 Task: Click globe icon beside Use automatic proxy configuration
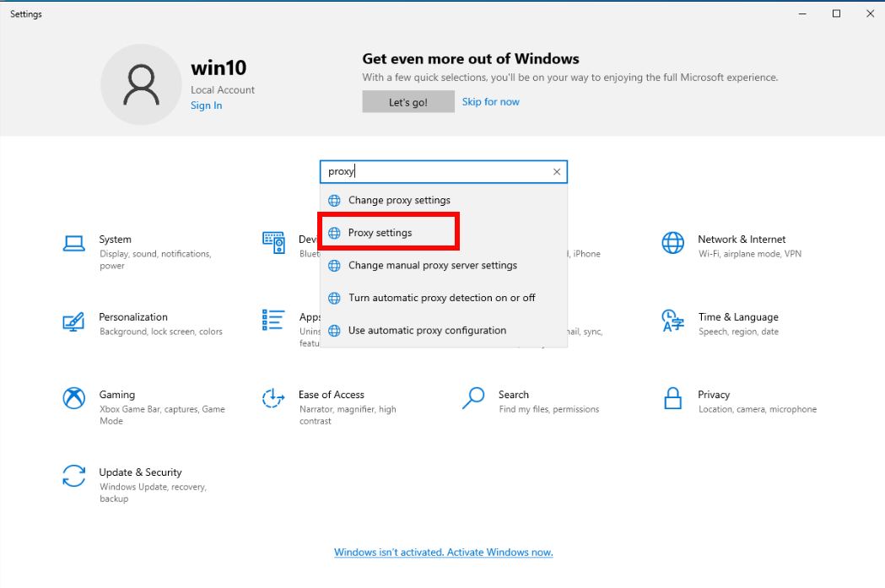coord(334,331)
